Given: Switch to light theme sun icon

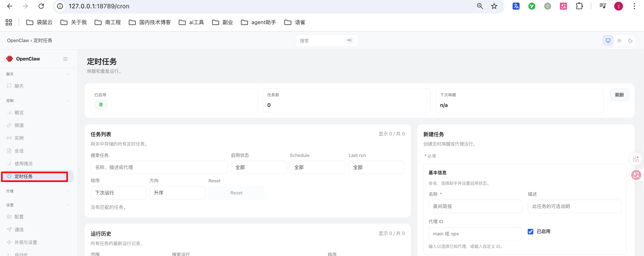Looking at the screenshot, I should click(x=619, y=41).
